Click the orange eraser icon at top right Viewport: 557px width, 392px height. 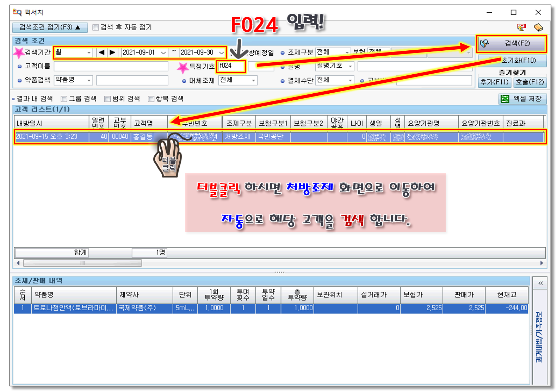coord(538,27)
